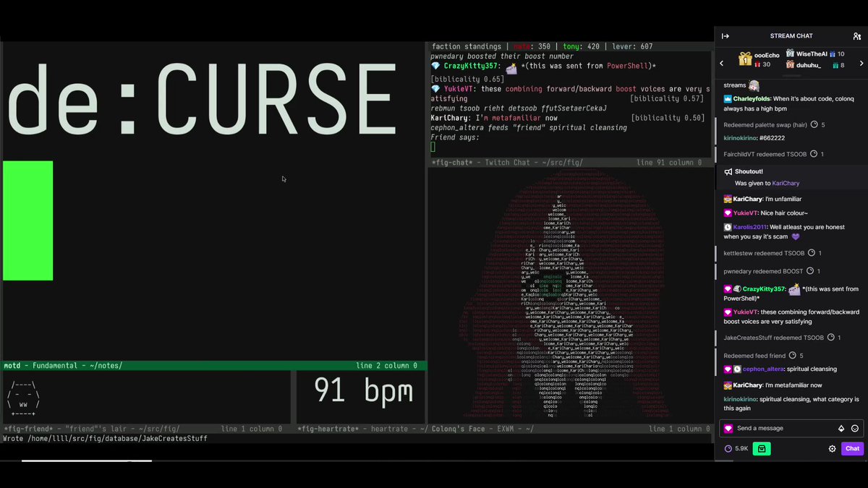Screen dimensions: 868x488
Task: Open the emote picker smiley
Action: tap(855, 428)
